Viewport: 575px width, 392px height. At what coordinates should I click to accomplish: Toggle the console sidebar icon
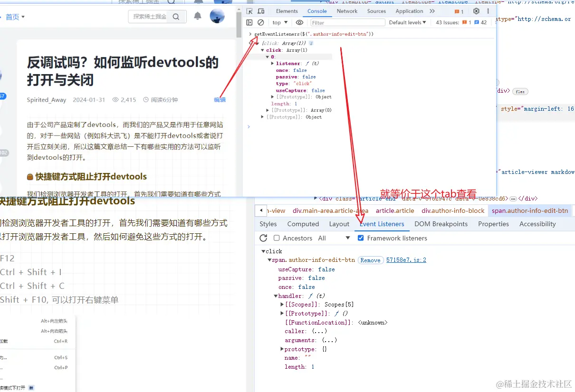click(x=249, y=22)
